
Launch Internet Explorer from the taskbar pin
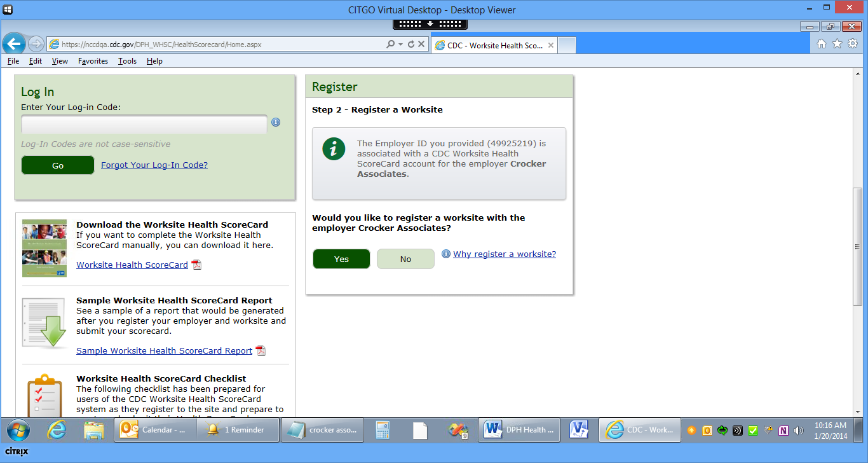[x=57, y=430]
